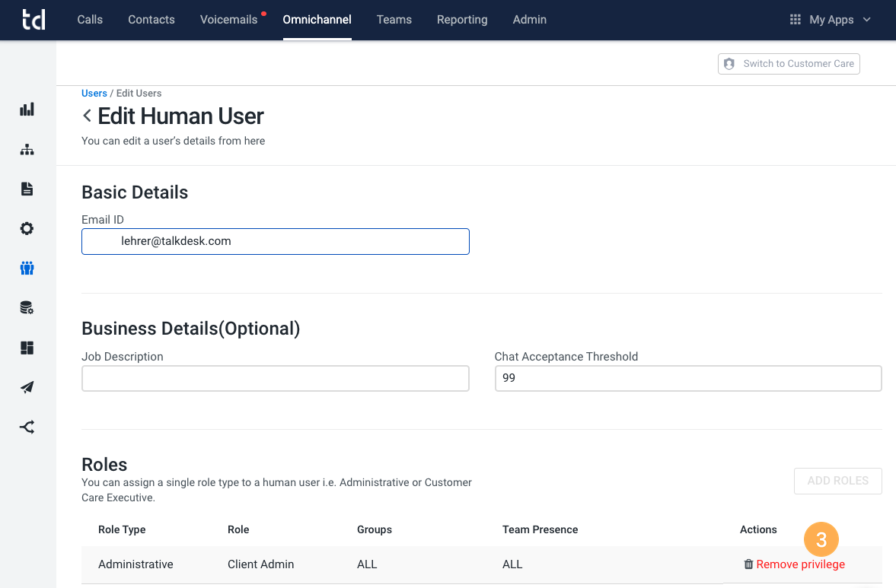Click the Administrative role type cell
The height and width of the screenshot is (588, 896).
click(136, 564)
